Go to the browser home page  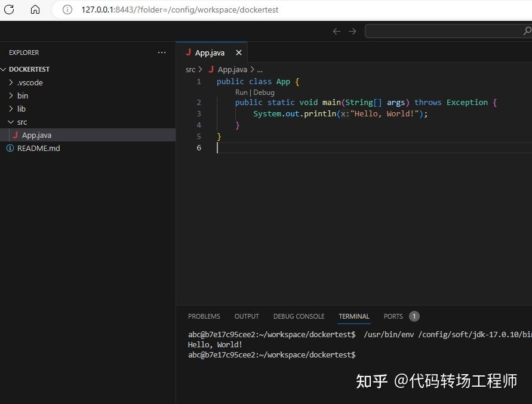pos(35,10)
